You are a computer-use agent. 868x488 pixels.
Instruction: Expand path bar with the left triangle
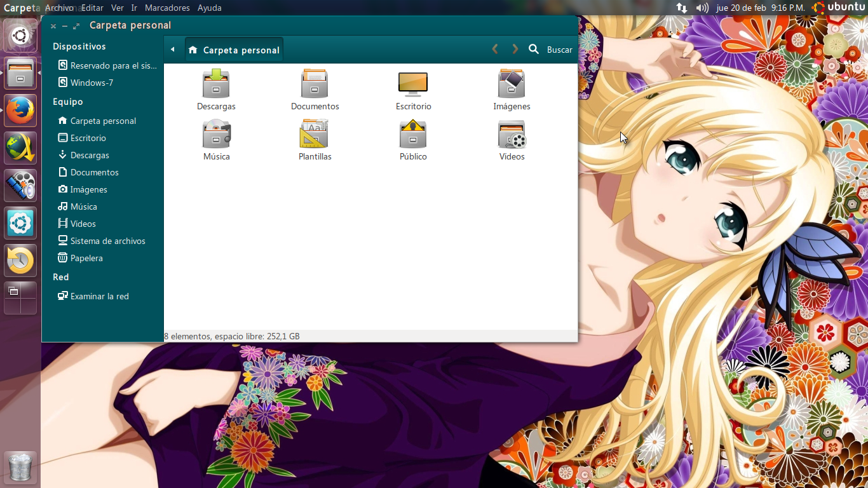point(172,50)
